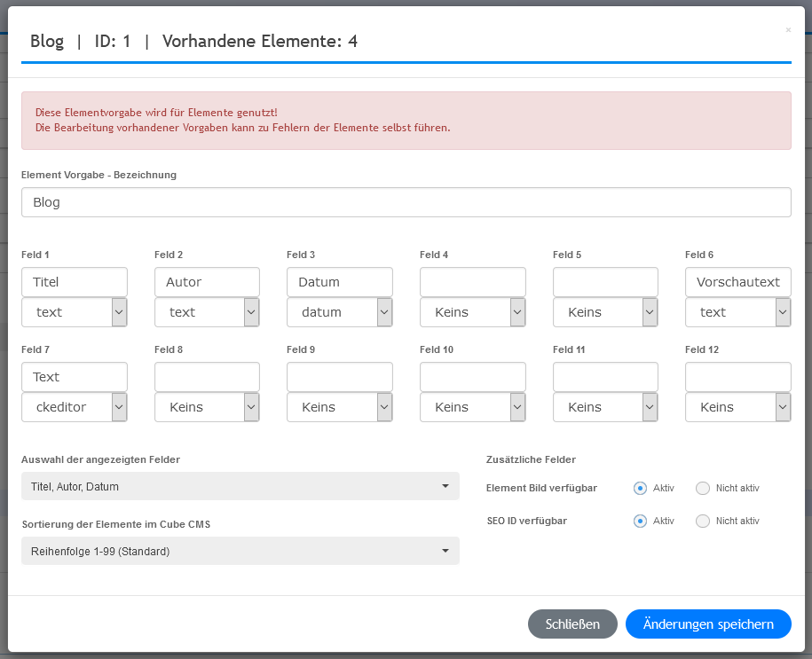Close the dialog with the X icon

(x=788, y=30)
